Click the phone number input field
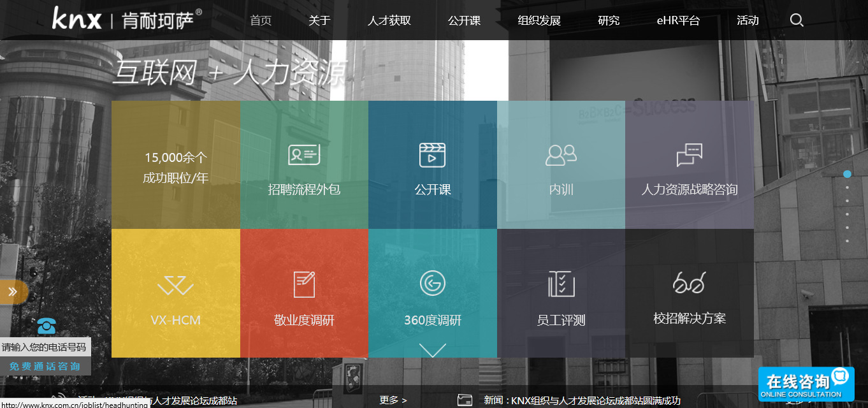This screenshot has width=868, height=408. (45, 347)
